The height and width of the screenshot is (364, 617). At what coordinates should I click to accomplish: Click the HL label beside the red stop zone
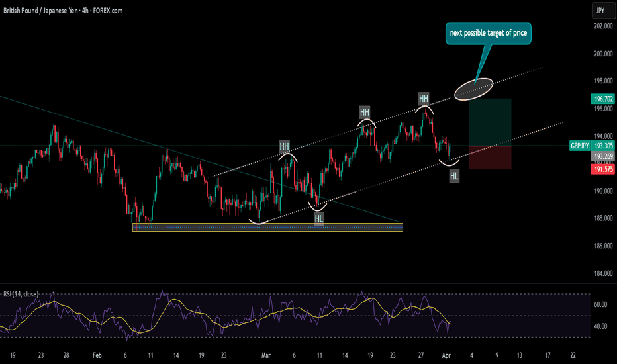pyautogui.click(x=454, y=176)
